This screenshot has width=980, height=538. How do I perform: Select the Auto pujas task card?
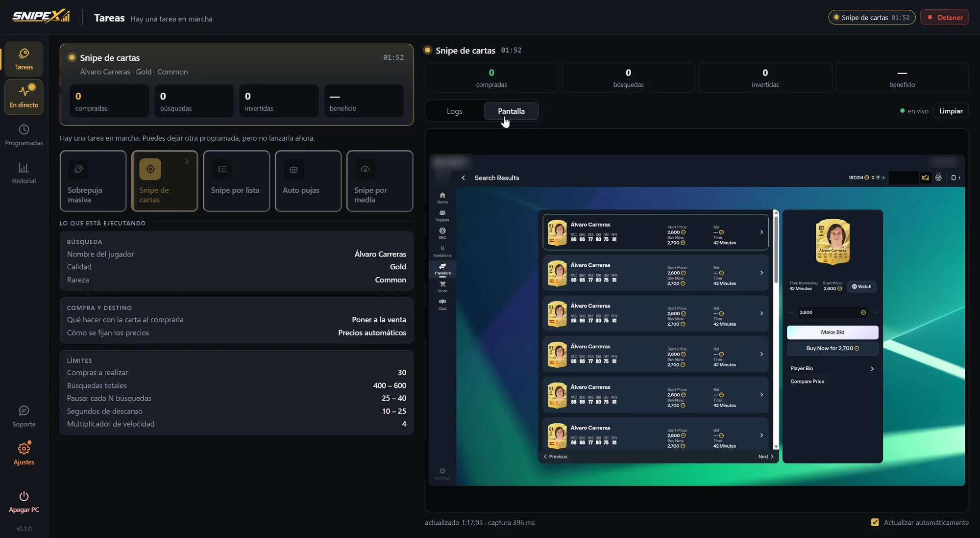pyautogui.click(x=308, y=181)
